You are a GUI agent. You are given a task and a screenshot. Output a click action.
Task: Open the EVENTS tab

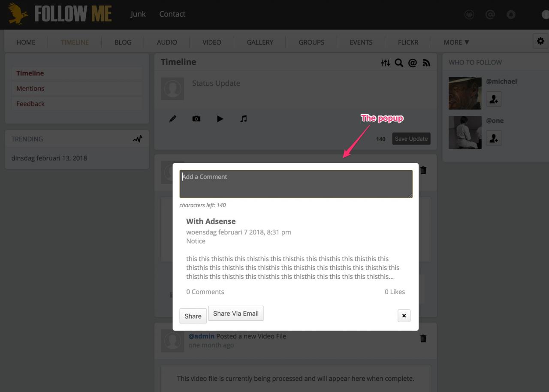tap(361, 42)
